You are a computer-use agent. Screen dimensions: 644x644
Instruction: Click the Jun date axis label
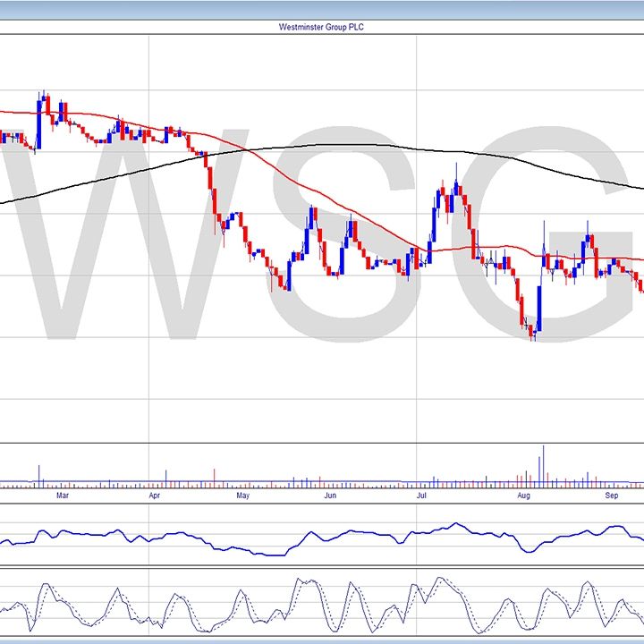tap(330, 494)
